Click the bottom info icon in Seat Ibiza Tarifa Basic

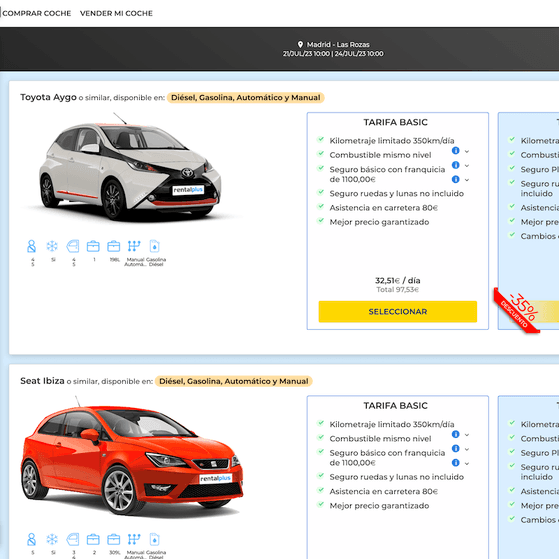tap(456, 463)
